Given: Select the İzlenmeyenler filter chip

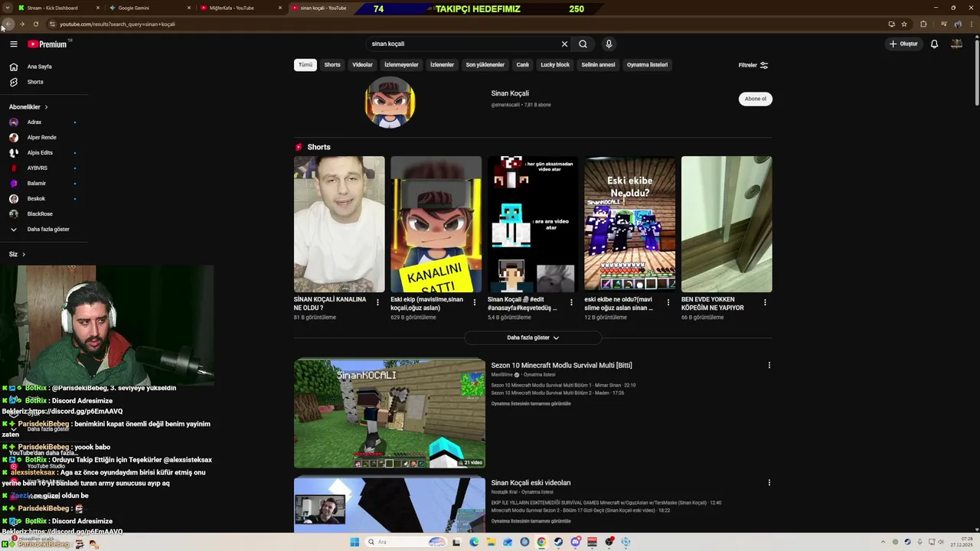Looking at the screenshot, I should coord(401,65).
